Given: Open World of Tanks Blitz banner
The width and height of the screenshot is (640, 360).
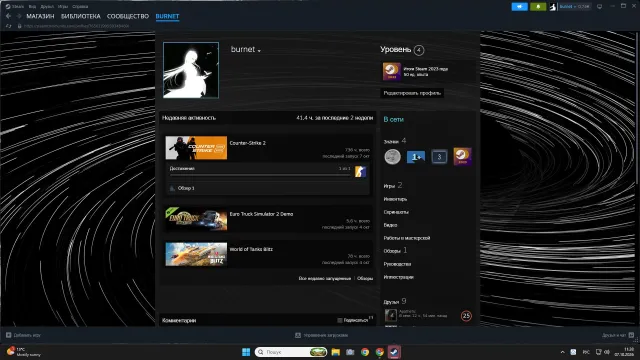Looking at the screenshot, I should (196, 254).
